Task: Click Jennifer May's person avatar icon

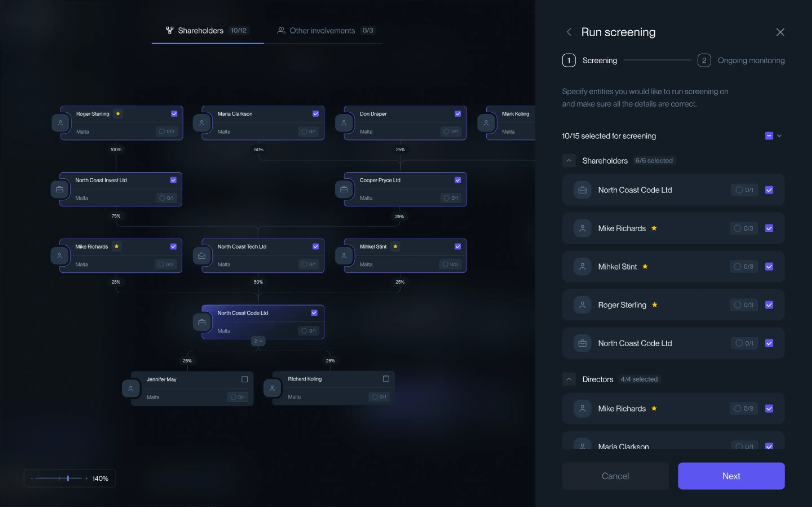Action: (131, 388)
